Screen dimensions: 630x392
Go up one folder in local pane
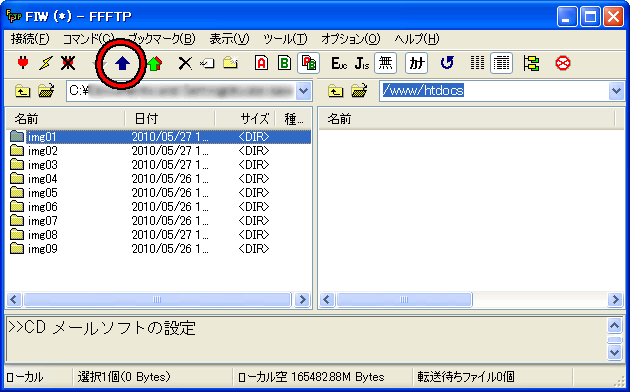coord(22,91)
